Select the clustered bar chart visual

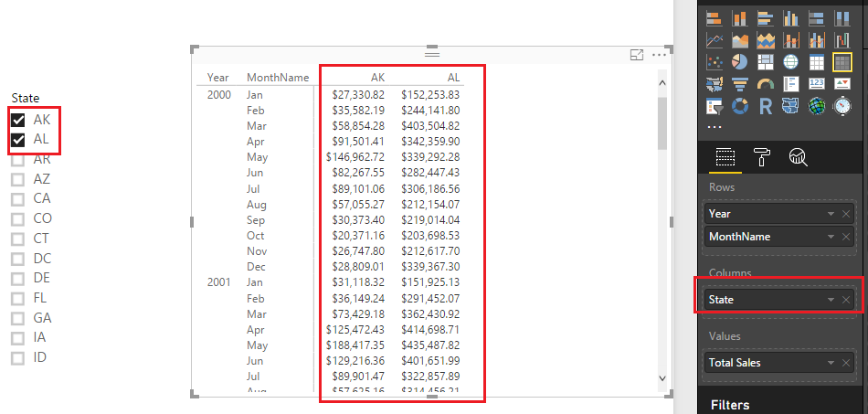765,18
